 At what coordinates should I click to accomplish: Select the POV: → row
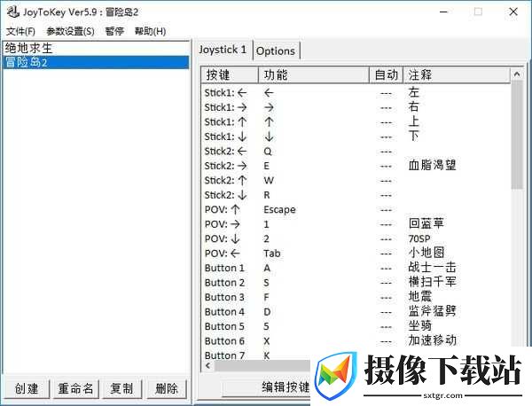point(356,224)
